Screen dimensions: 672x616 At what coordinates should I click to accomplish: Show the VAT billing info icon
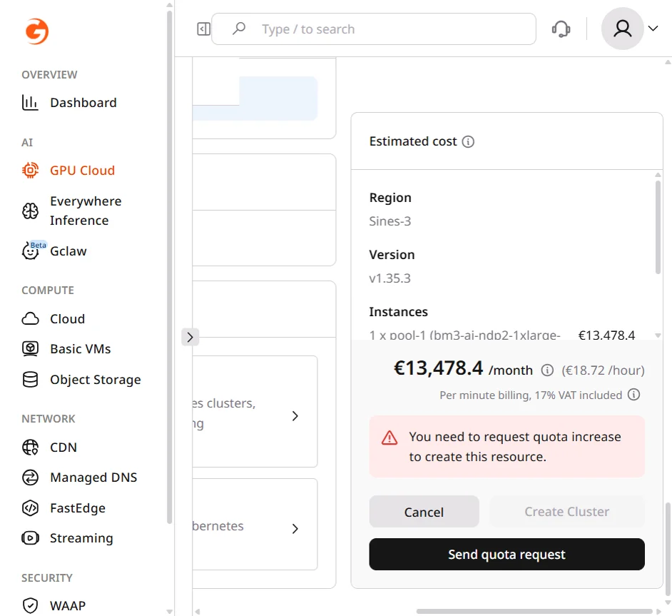click(634, 395)
